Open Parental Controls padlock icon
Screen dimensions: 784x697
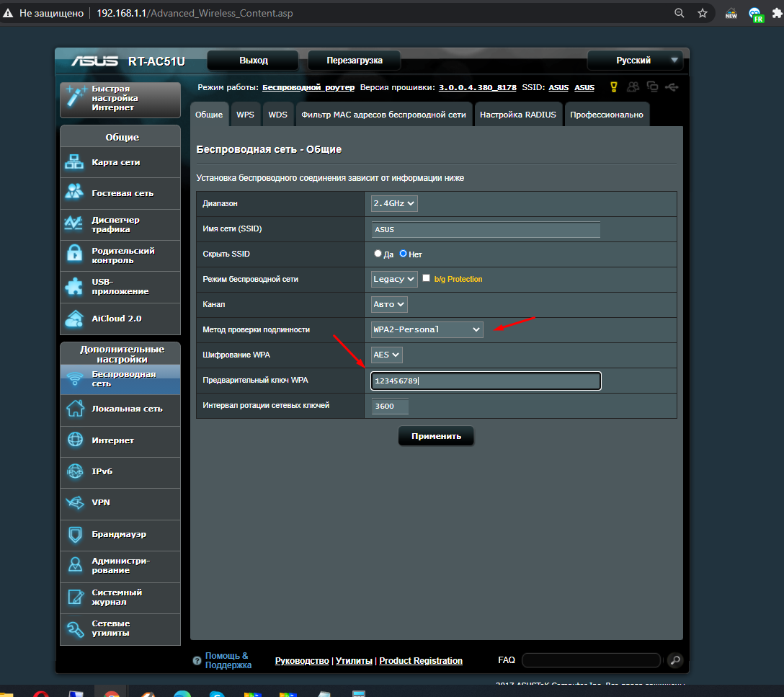click(75, 255)
